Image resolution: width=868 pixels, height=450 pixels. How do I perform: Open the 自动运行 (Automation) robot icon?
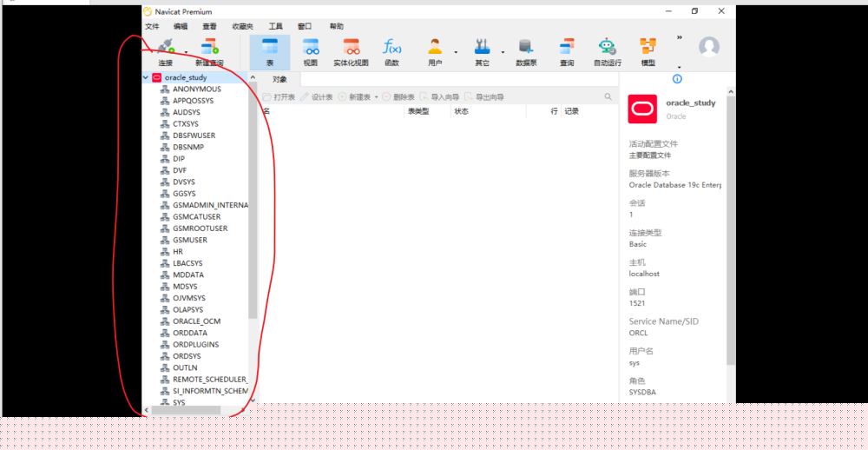pyautogui.click(x=608, y=50)
